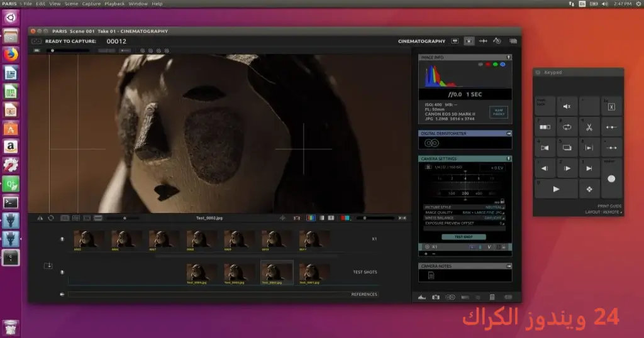
Task: Rotate the view with circular arrow icon
Action: click(x=51, y=218)
